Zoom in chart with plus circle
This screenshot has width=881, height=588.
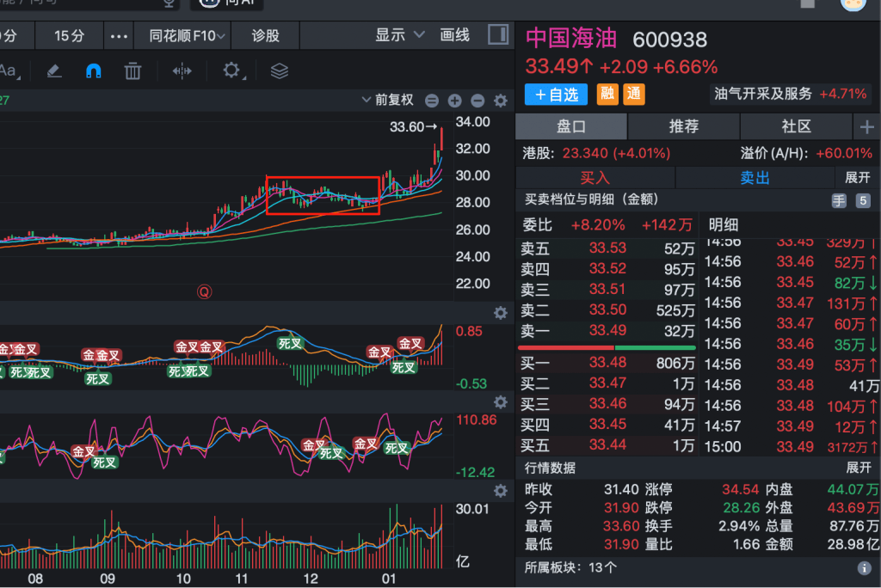[x=454, y=101]
